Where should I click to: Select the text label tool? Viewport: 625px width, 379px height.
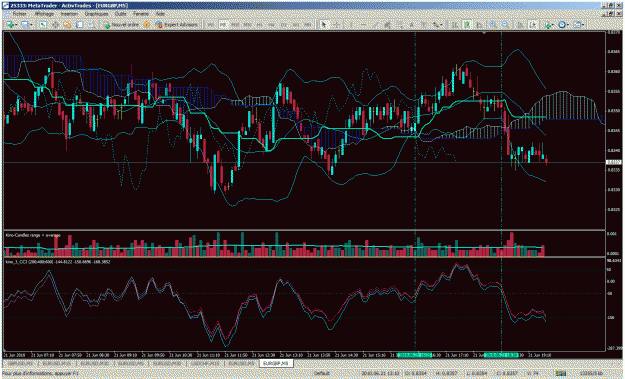click(424, 25)
